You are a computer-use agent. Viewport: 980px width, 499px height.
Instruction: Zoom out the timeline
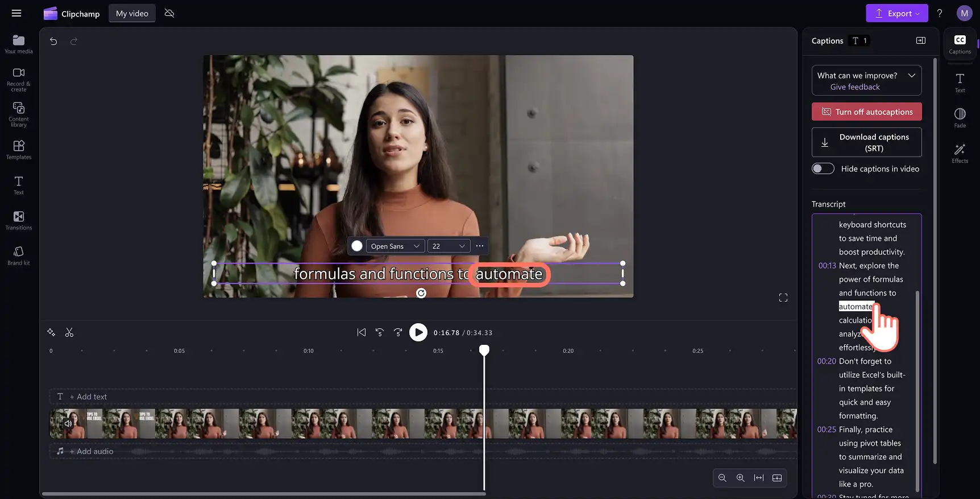coord(722,478)
